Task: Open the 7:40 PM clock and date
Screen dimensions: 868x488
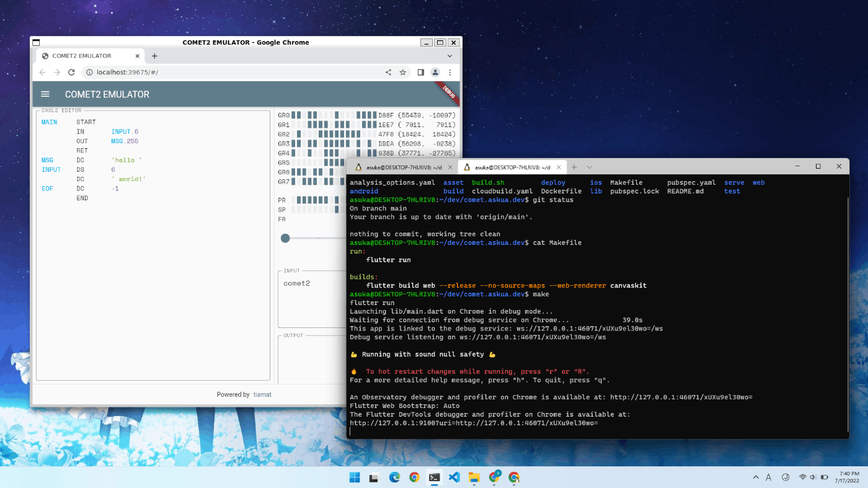Action: point(847,477)
